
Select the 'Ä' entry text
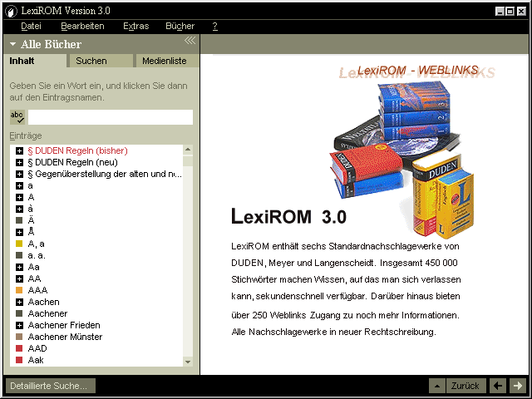click(x=31, y=220)
